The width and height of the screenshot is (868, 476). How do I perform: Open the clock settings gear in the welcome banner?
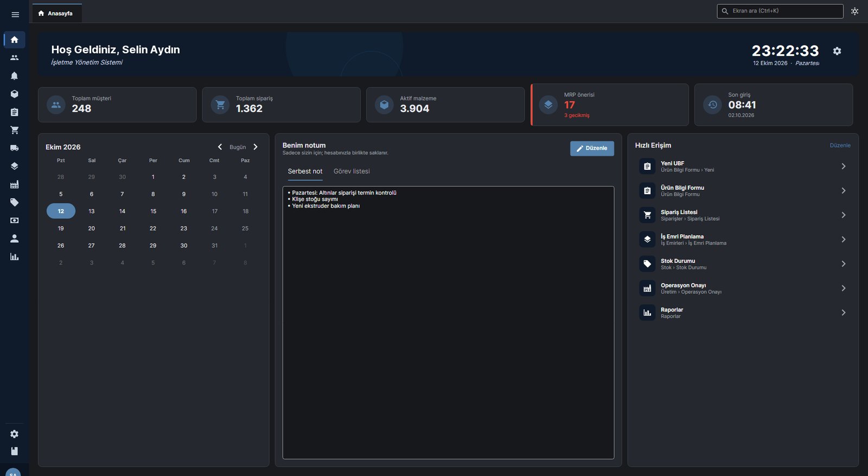(x=837, y=51)
